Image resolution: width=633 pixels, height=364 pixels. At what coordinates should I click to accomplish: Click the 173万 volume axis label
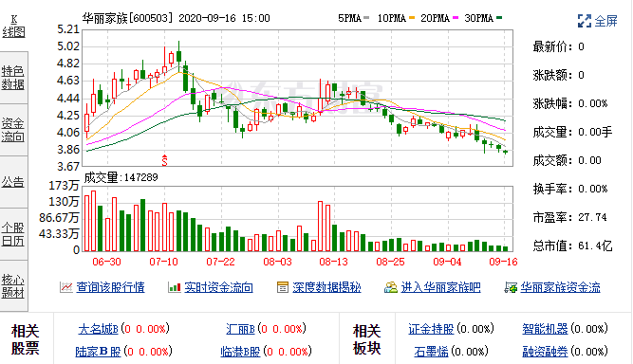(x=64, y=186)
